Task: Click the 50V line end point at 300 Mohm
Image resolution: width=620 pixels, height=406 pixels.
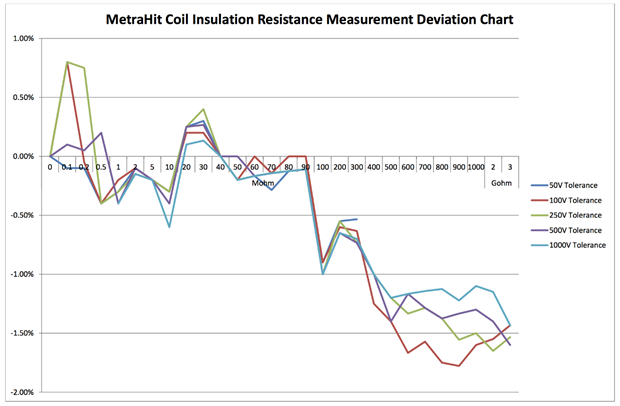Action: coord(357,219)
